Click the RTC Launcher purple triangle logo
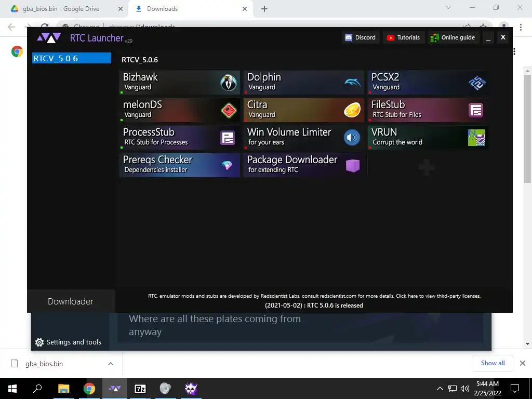Image resolution: width=532 pixels, height=399 pixels. tap(49, 37)
